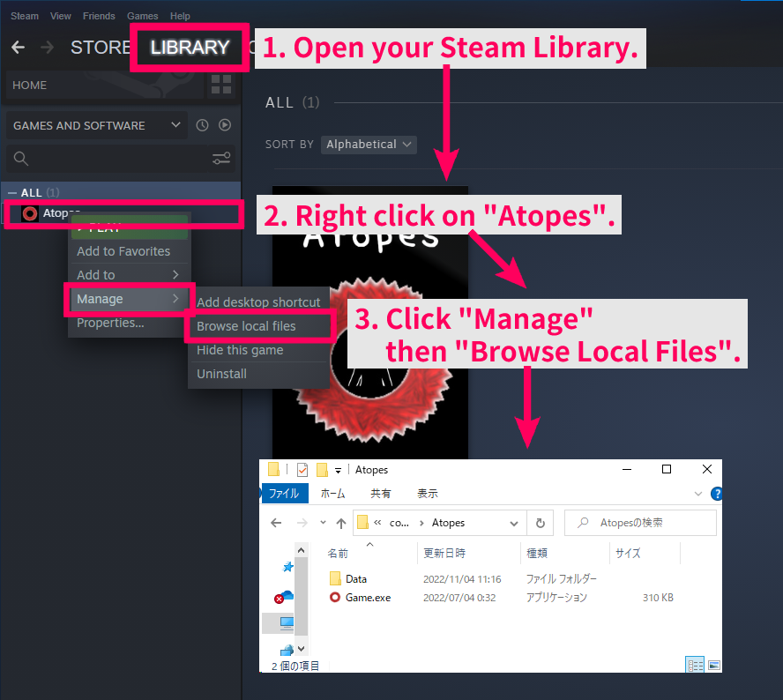Image resolution: width=783 pixels, height=700 pixels.
Task: Collapse the ALL (1) group in the sidebar
Action: pyautogui.click(x=11, y=191)
